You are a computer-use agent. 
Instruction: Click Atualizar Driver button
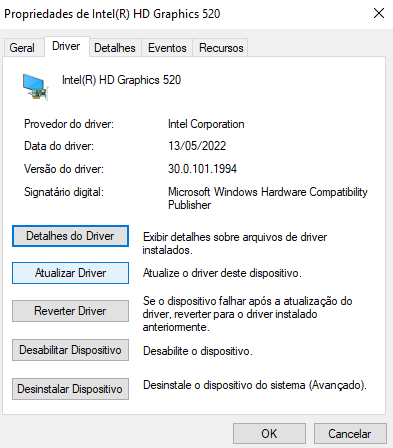click(x=70, y=273)
